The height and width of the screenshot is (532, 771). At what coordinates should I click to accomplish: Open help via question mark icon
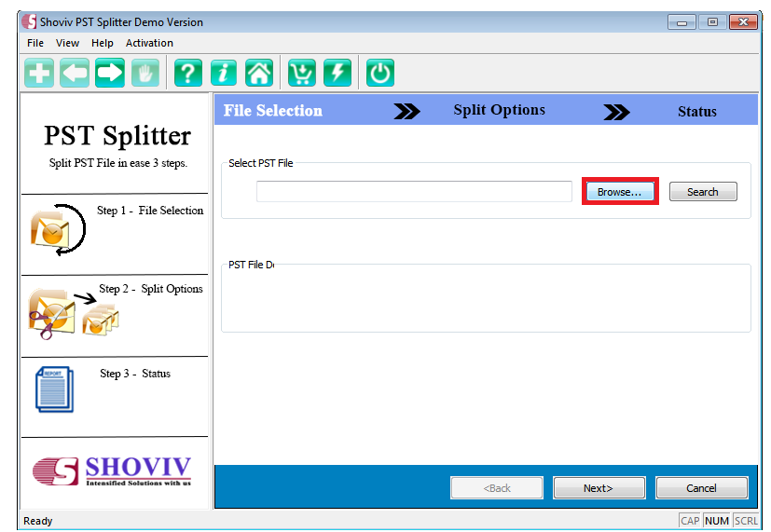point(188,74)
